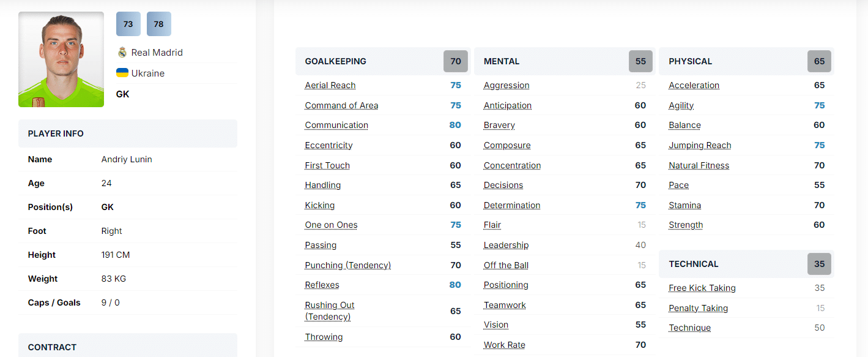
Task: Click the Natural Fitness attribute label
Action: (699, 165)
